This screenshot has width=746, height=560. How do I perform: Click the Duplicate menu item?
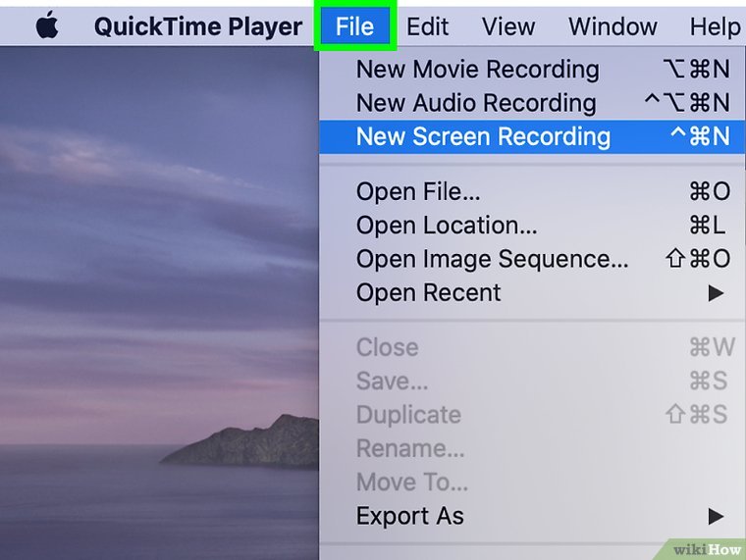(x=408, y=414)
